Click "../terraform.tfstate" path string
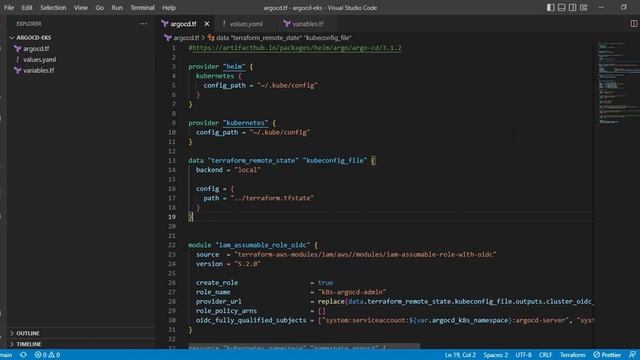 tap(272, 198)
